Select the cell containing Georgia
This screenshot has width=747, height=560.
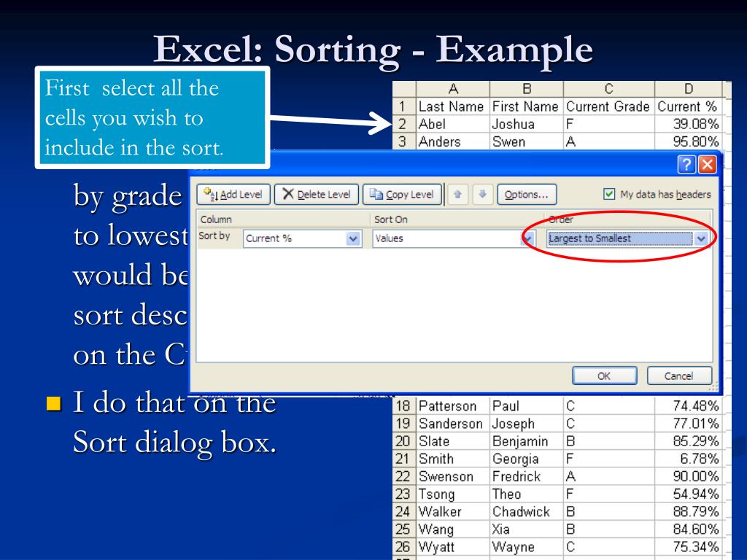(x=527, y=459)
